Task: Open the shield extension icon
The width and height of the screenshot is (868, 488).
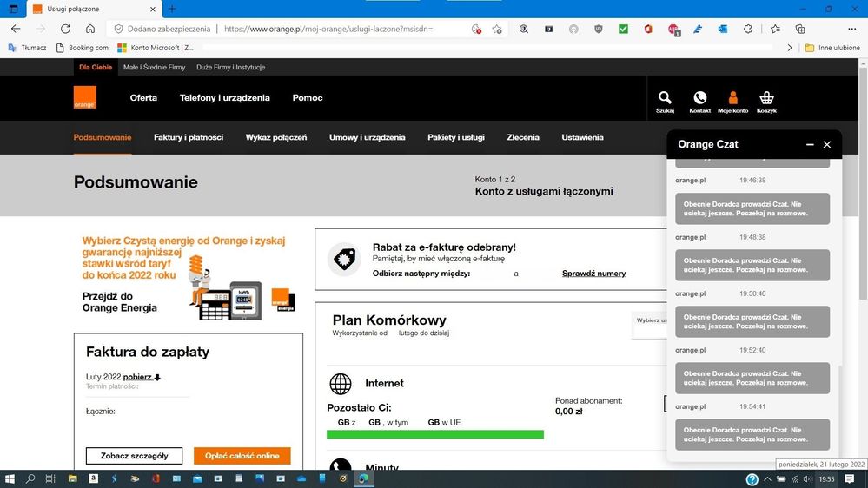Action: [599, 29]
